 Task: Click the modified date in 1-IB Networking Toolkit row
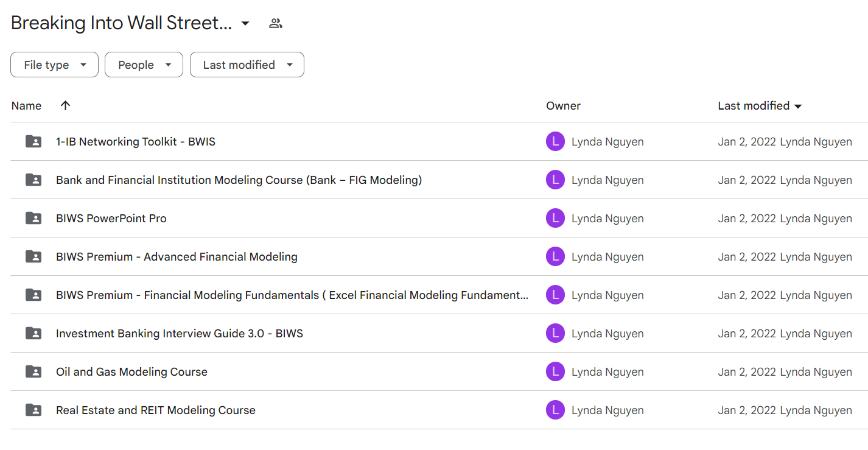(747, 142)
